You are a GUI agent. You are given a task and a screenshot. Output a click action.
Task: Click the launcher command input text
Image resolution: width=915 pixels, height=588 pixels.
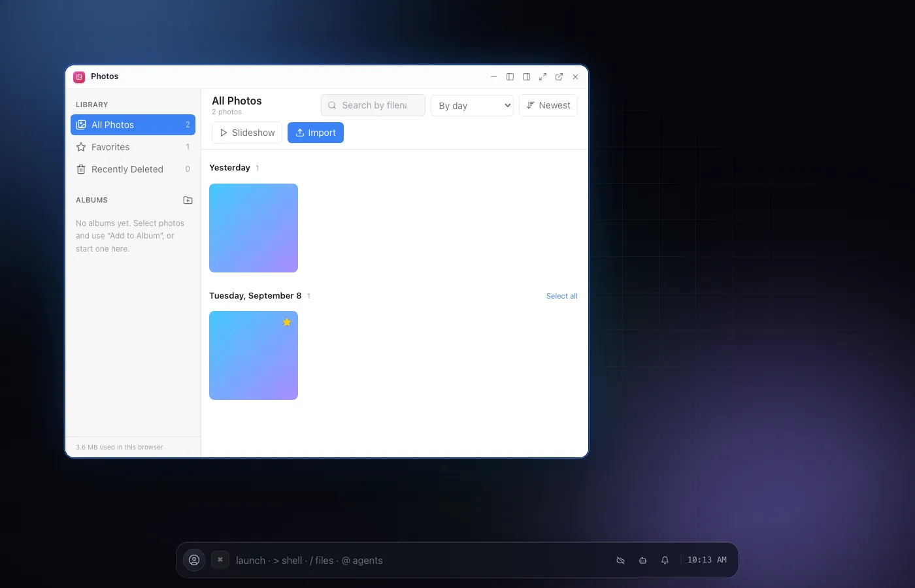coord(309,561)
